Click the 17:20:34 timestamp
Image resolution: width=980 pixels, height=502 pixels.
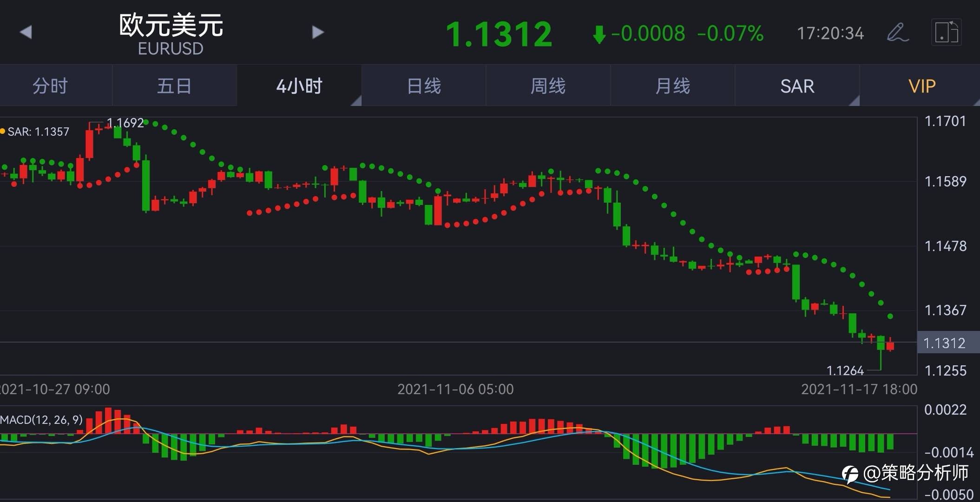tap(830, 33)
